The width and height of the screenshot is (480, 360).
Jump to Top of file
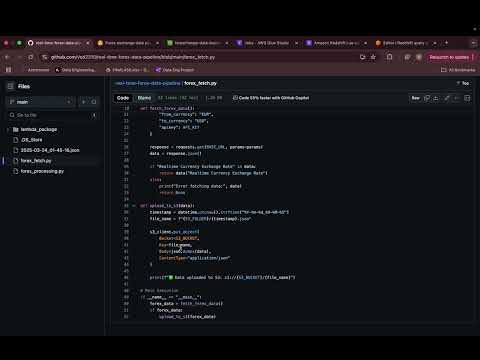tap(463, 83)
